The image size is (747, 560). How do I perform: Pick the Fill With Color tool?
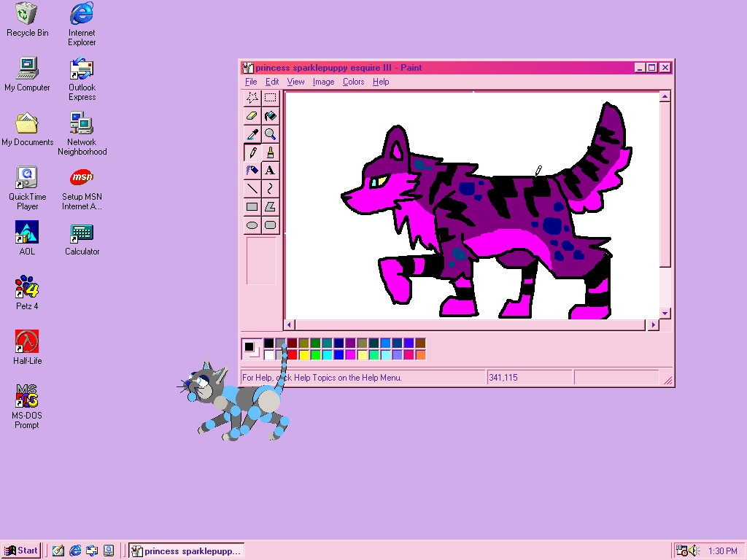point(270,115)
